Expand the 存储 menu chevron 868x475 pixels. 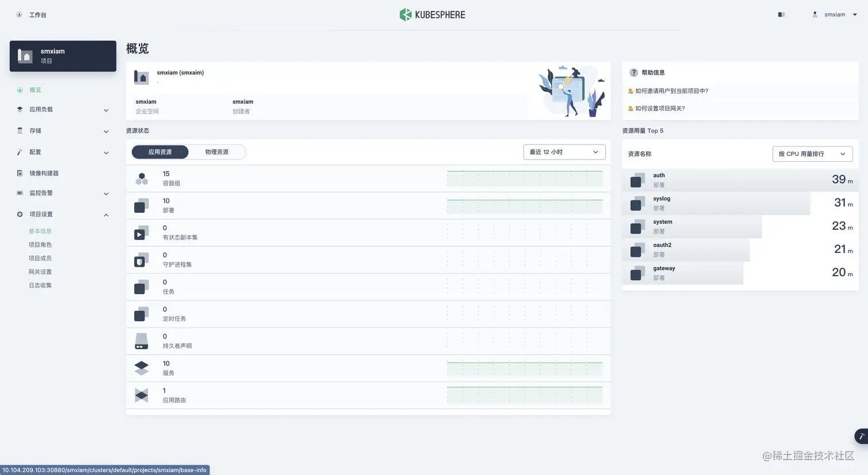pyautogui.click(x=106, y=131)
